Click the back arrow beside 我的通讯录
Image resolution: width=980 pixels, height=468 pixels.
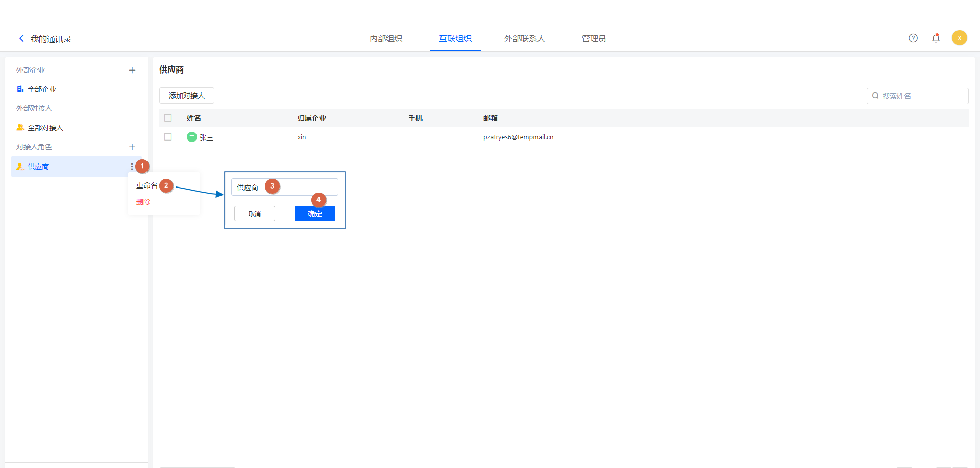[x=21, y=38]
